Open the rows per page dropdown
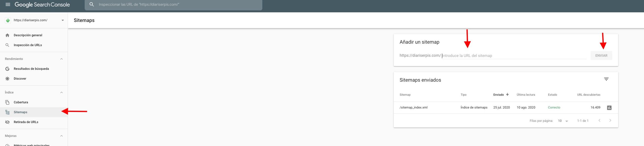 point(563,121)
